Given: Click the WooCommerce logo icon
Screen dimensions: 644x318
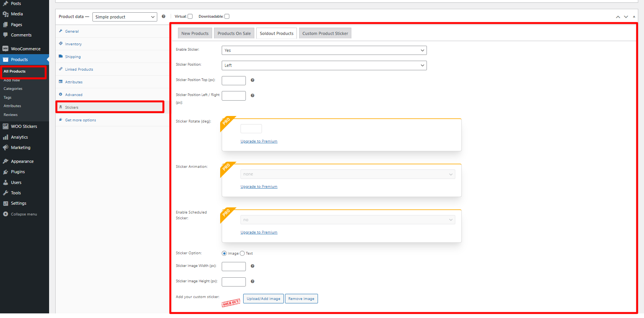Looking at the screenshot, I should point(5,49).
